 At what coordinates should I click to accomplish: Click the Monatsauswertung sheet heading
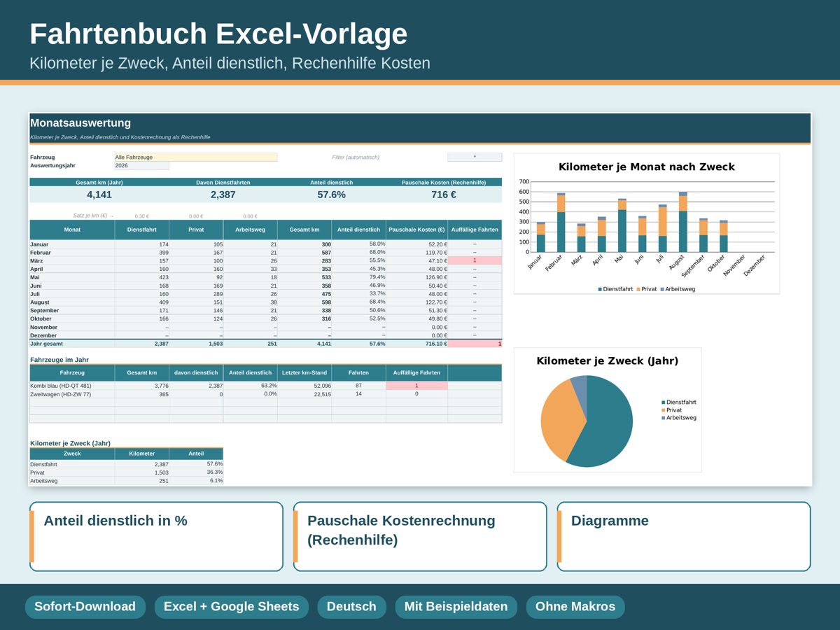80,123
